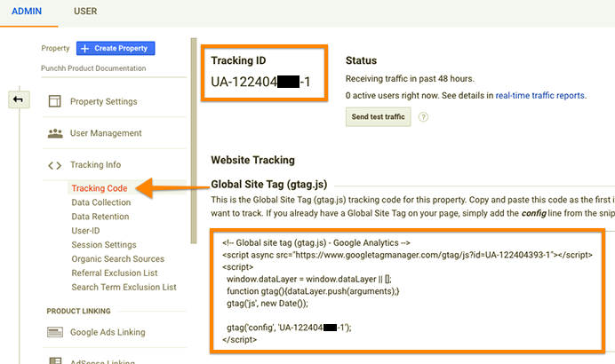Click the googletagmanager script src line
Screen dimensions: 615x364
[x=407, y=255]
